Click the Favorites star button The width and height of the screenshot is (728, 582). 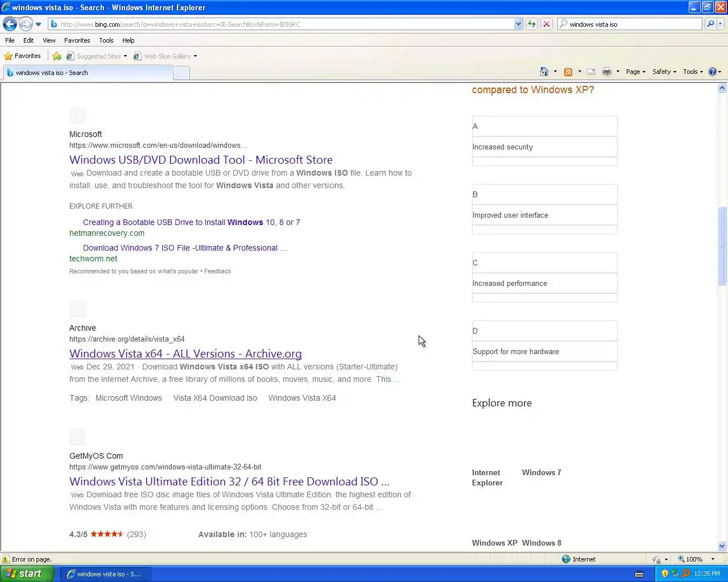(x=23, y=56)
